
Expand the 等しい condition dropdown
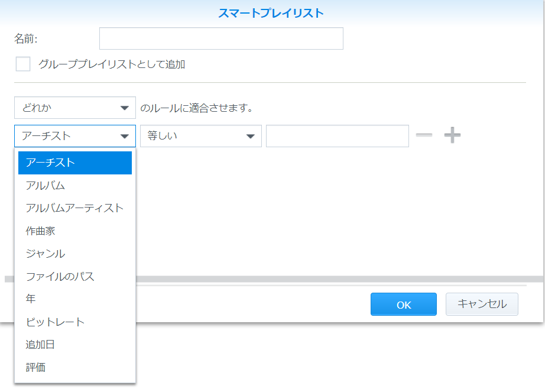[x=200, y=136]
